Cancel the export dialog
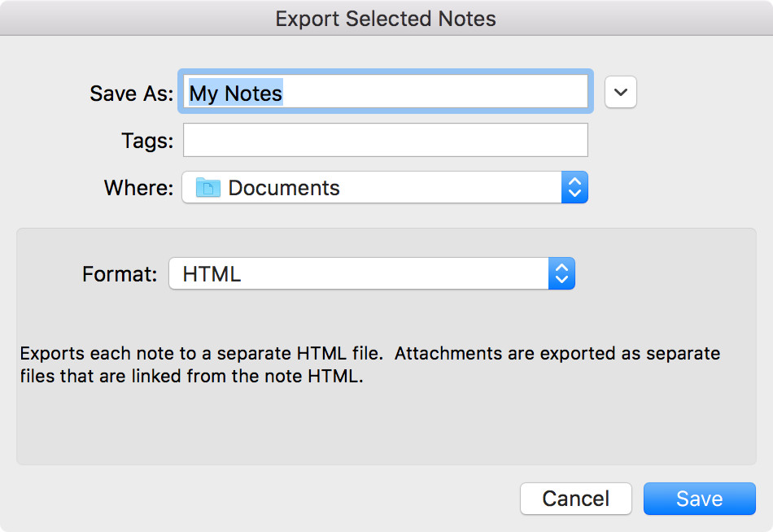The width and height of the screenshot is (773, 532). coord(576,499)
